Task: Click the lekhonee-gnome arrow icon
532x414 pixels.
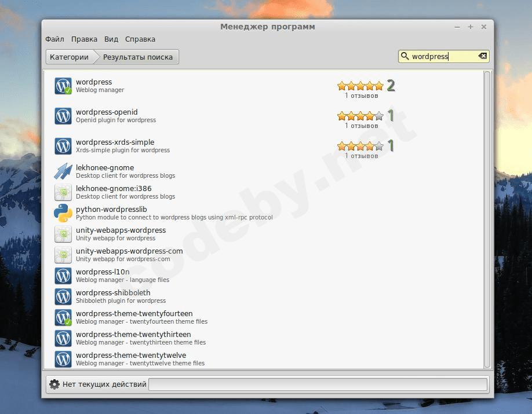Action: (x=63, y=171)
